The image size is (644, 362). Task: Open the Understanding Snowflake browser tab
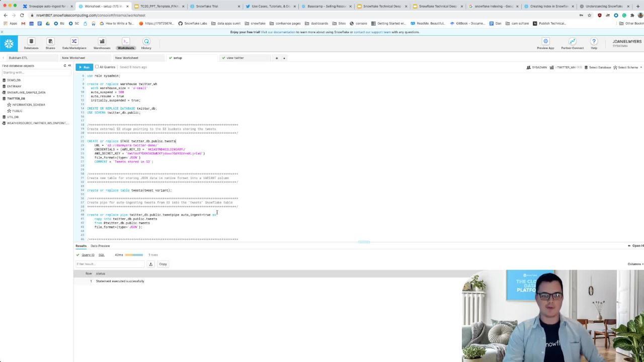tap(604, 6)
